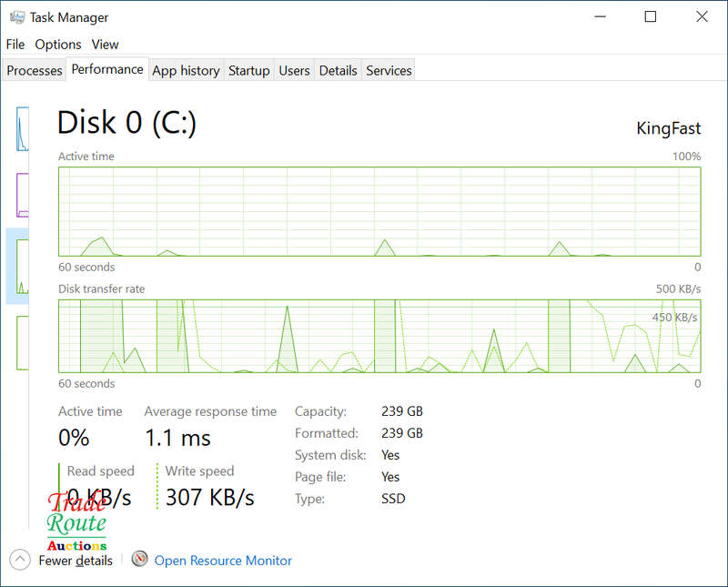The height and width of the screenshot is (587, 728).
Task: Switch to the Processes tab
Action: point(35,71)
